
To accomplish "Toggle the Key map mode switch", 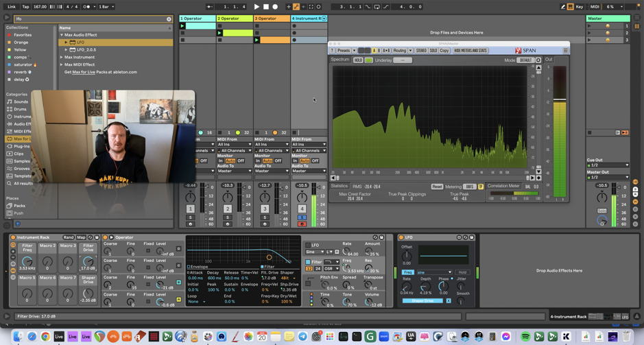I will click(579, 7).
